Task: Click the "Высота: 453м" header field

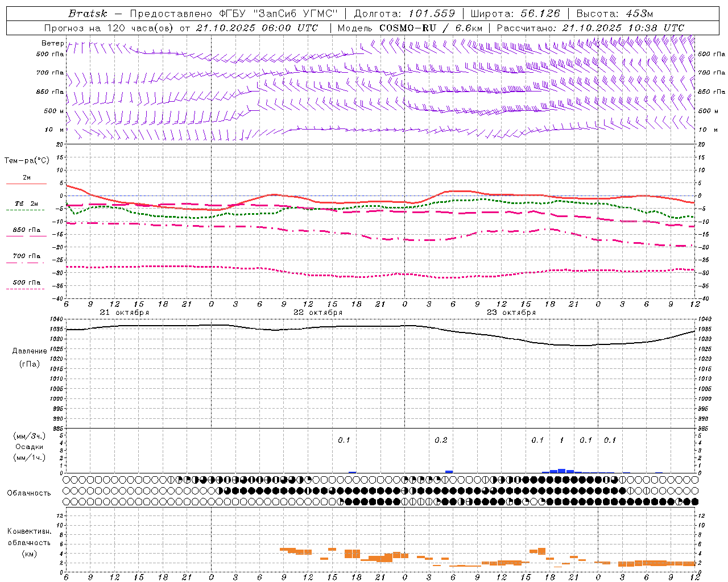Action: click(615, 14)
